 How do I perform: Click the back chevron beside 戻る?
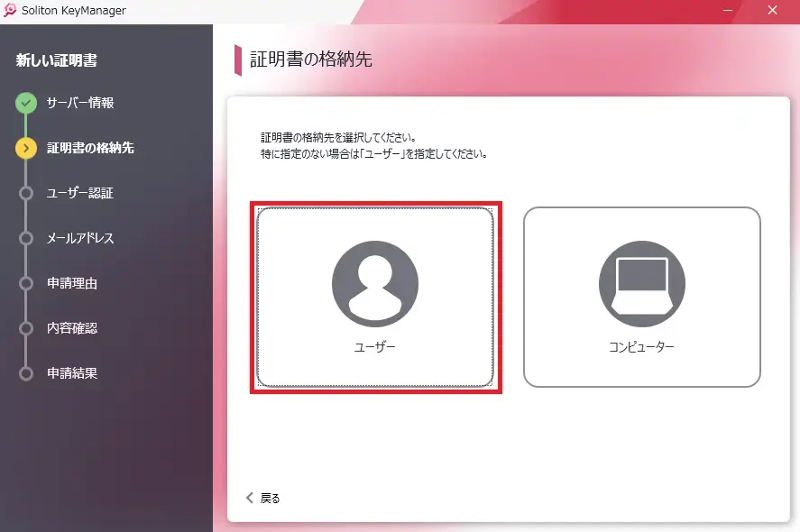pyautogui.click(x=250, y=498)
